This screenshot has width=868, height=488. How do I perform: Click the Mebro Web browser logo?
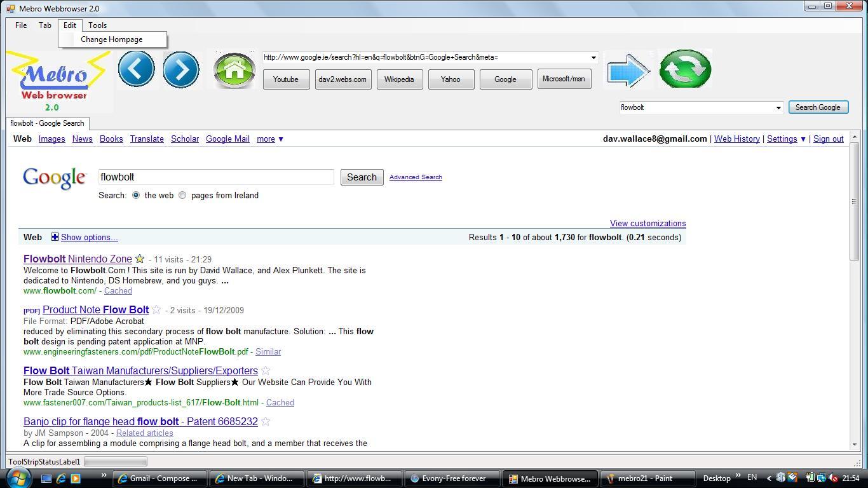click(x=58, y=81)
